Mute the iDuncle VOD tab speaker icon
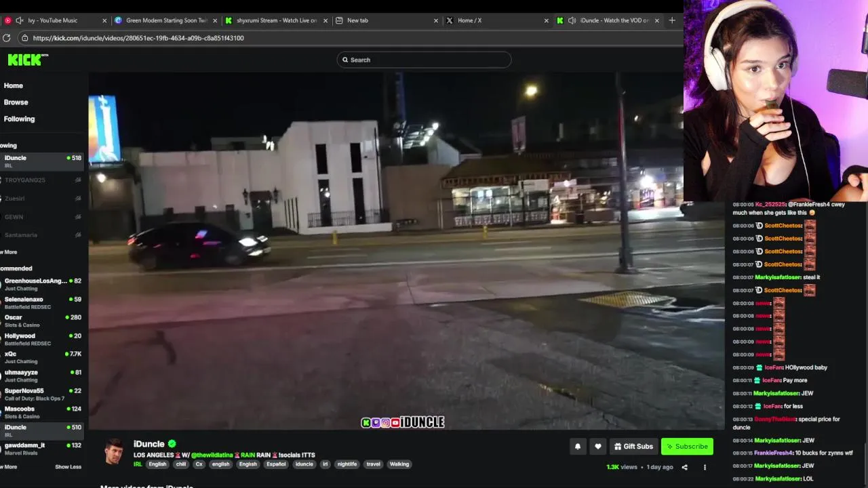Screen dimensions: 868x488 pyautogui.click(x=572, y=20)
